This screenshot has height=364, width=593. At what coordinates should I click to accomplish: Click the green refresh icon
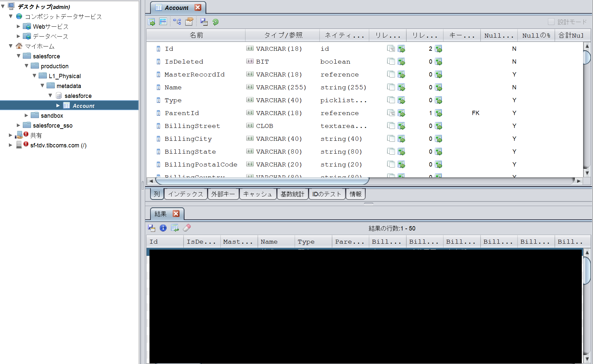click(215, 22)
